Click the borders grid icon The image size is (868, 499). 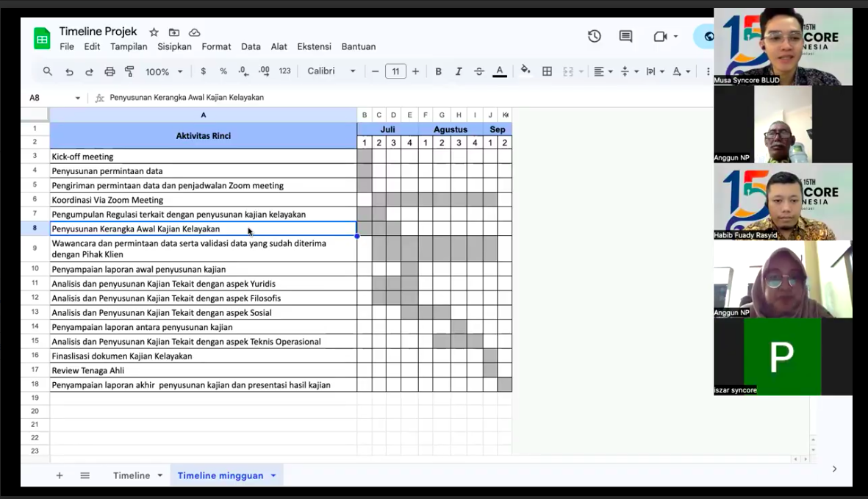click(x=547, y=71)
